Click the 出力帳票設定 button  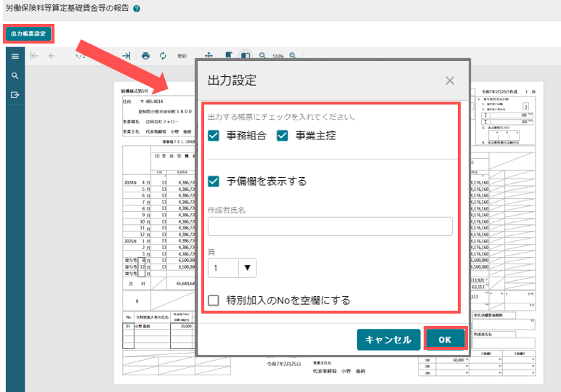click(28, 34)
